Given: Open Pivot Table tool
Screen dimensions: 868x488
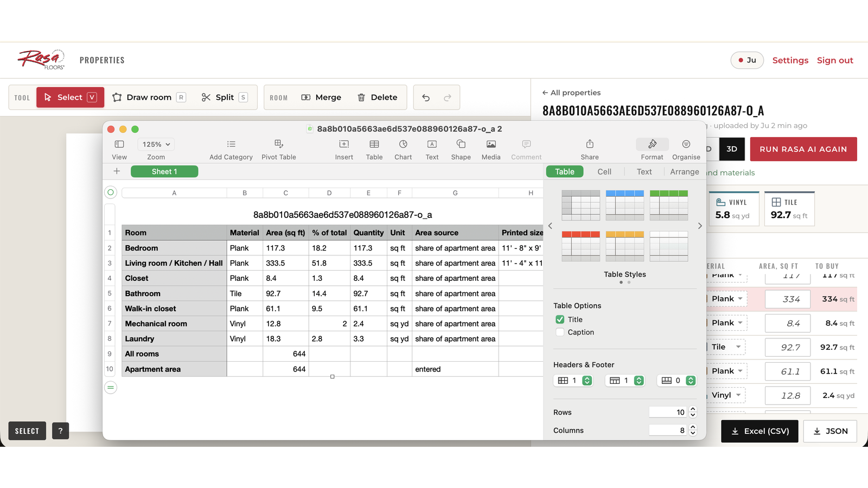Looking at the screenshot, I should click(279, 144).
